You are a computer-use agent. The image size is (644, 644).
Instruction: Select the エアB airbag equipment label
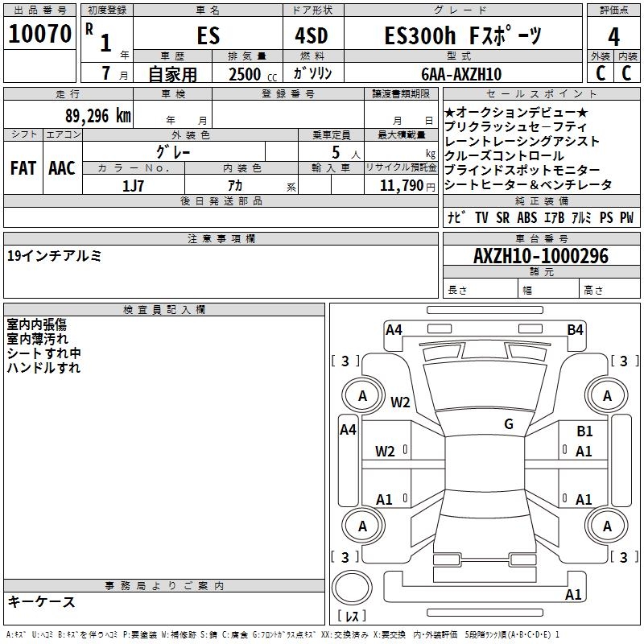[554, 217]
